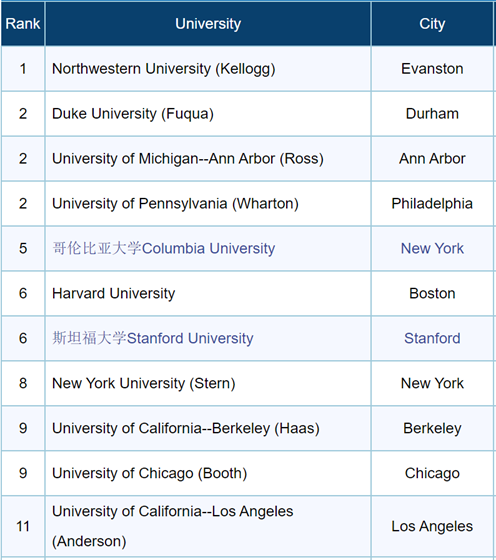This screenshot has width=496, height=560.
Task: Select the City column header
Action: pos(432,24)
